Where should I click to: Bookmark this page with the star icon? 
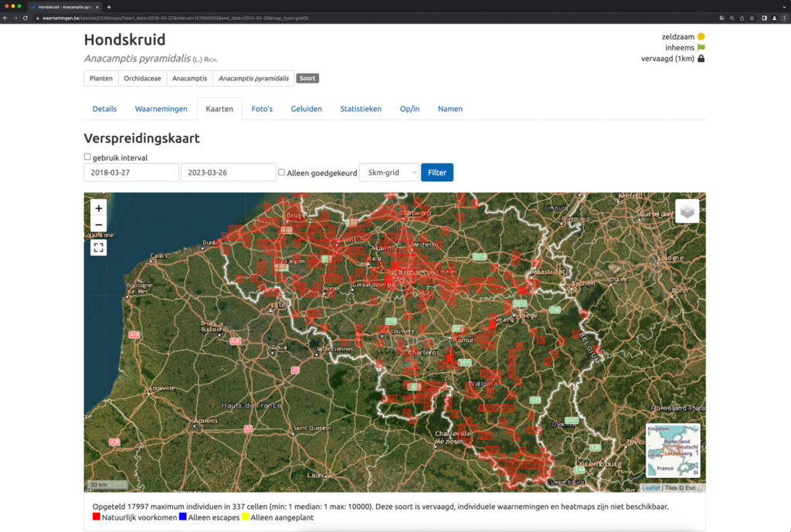[x=752, y=19]
